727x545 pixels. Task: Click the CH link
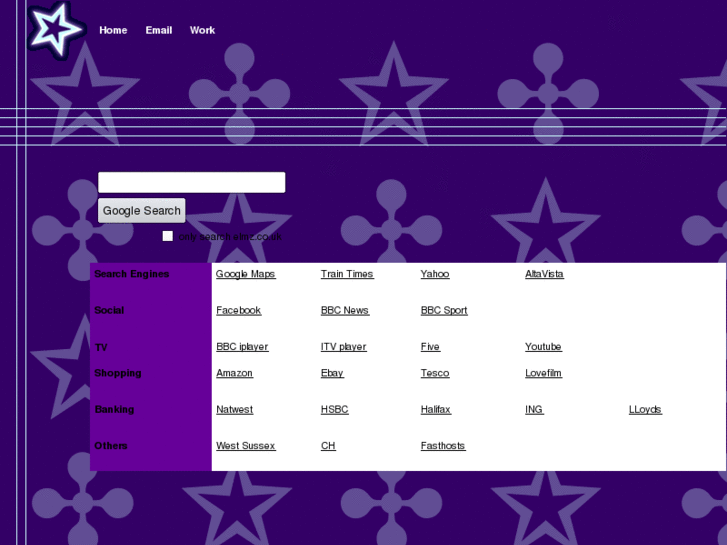click(328, 446)
